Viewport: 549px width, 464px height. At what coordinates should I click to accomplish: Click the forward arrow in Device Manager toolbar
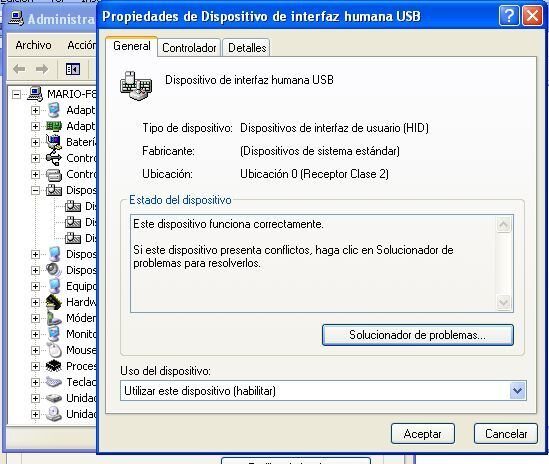point(42,69)
